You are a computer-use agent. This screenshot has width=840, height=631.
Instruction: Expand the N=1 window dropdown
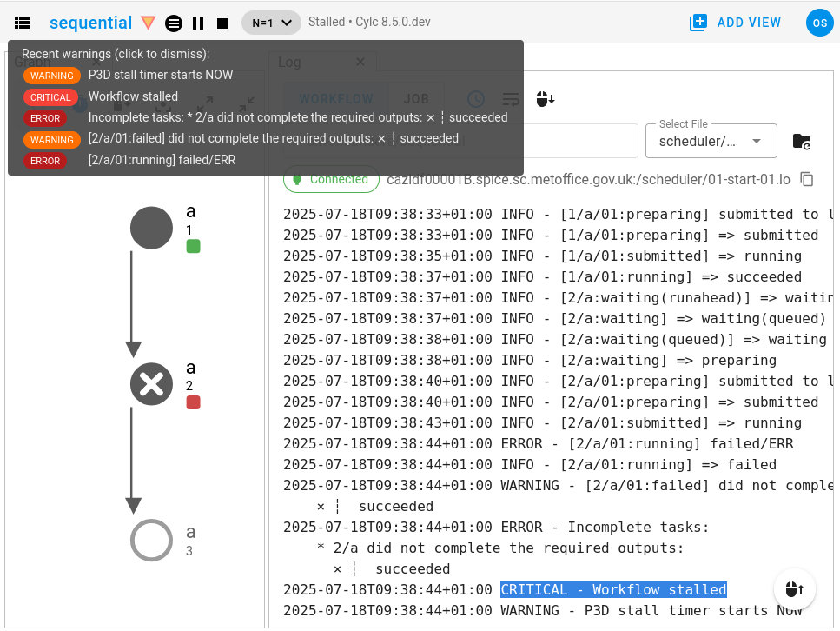click(x=271, y=23)
